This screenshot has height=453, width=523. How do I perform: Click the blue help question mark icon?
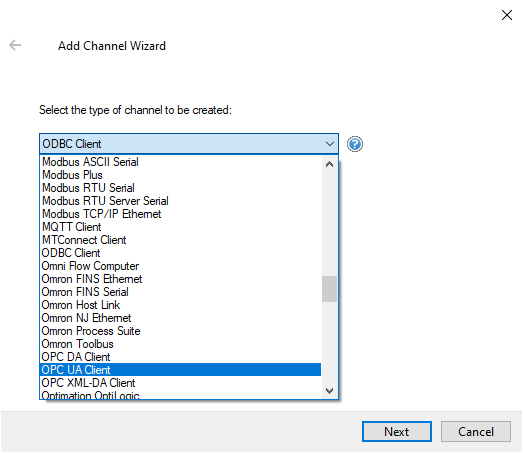coord(355,144)
